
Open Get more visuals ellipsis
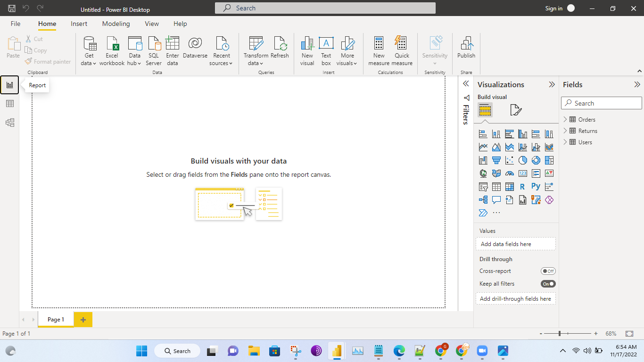496,213
